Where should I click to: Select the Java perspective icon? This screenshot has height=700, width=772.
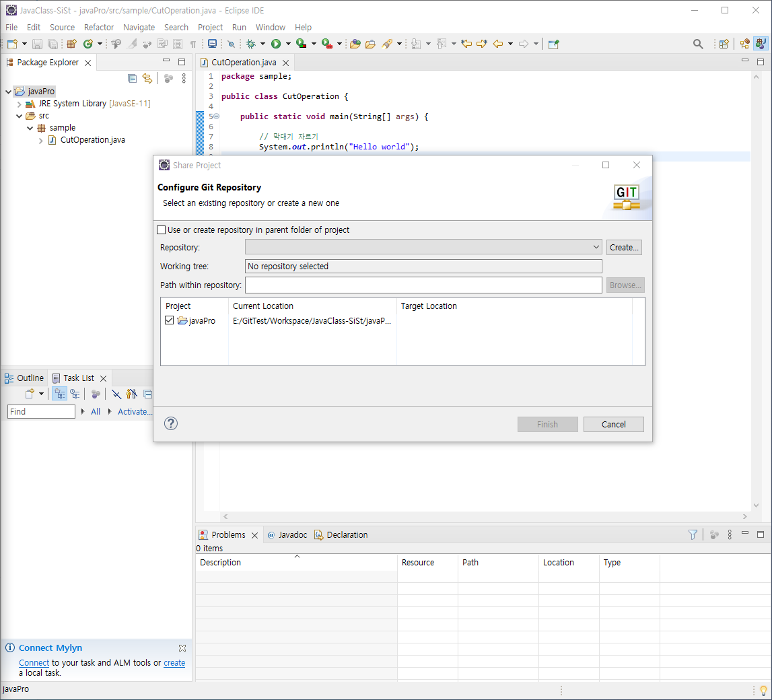click(761, 44)
